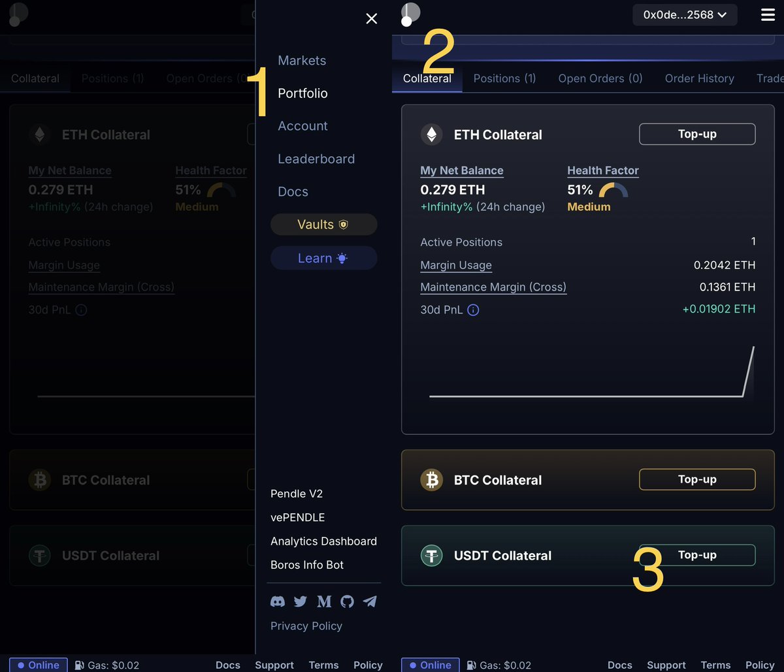Click the dimmed 30d PnL info icon in left panel
The height and width of the screenshot is (672, 784).
pyautogui.click(x=81, y=310)
